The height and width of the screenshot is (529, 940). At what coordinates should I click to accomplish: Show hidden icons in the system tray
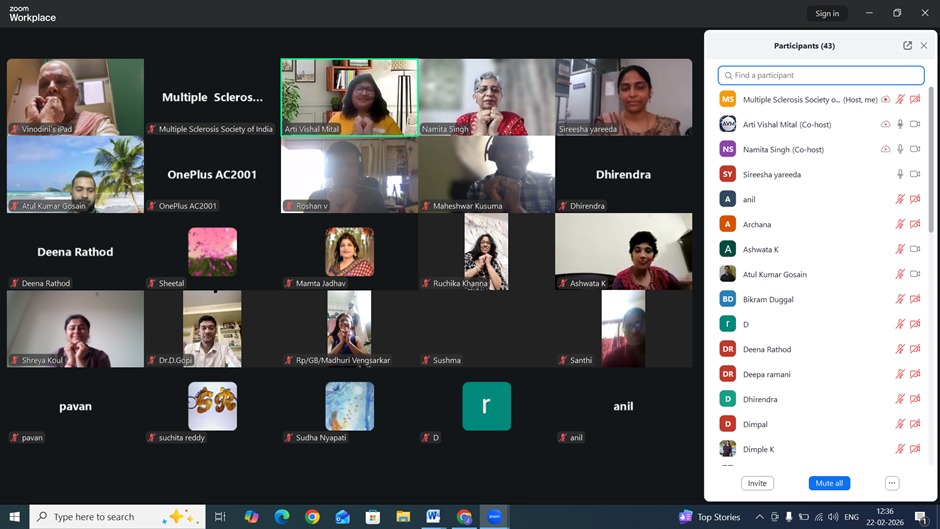[x=760, y=517]
